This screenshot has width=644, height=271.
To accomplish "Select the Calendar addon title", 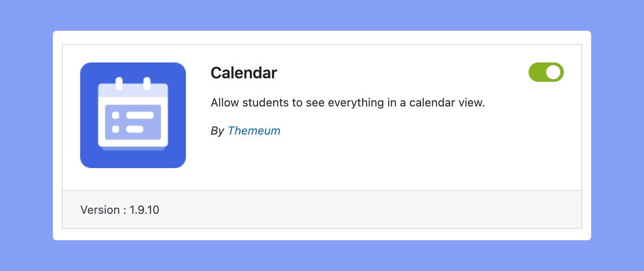I will click(x=244, y=73).
